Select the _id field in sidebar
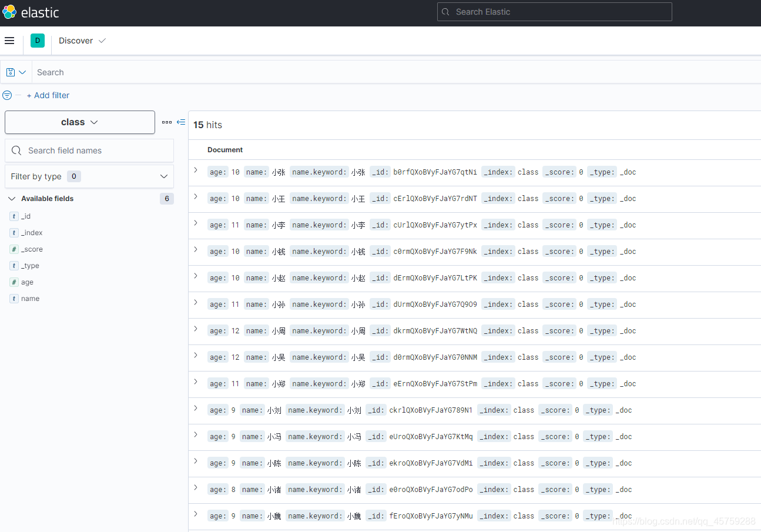The height and width of the screenshot is (532, 761). click(26, 216)
